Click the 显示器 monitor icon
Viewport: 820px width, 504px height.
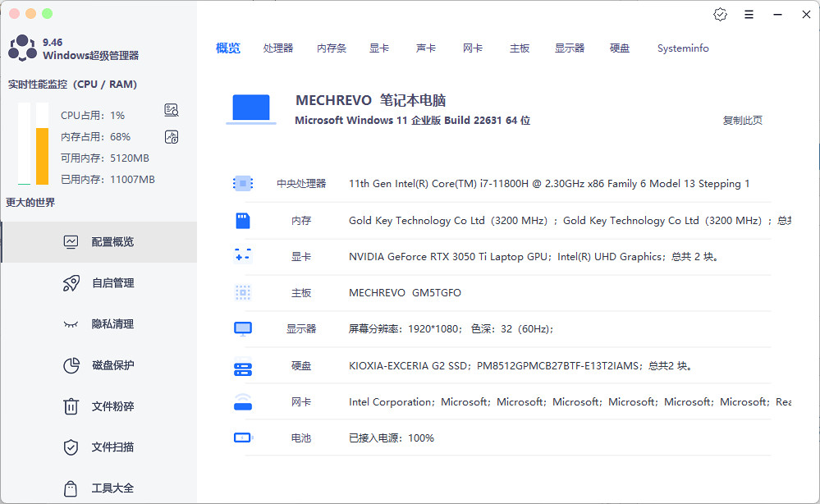(243, 329)
